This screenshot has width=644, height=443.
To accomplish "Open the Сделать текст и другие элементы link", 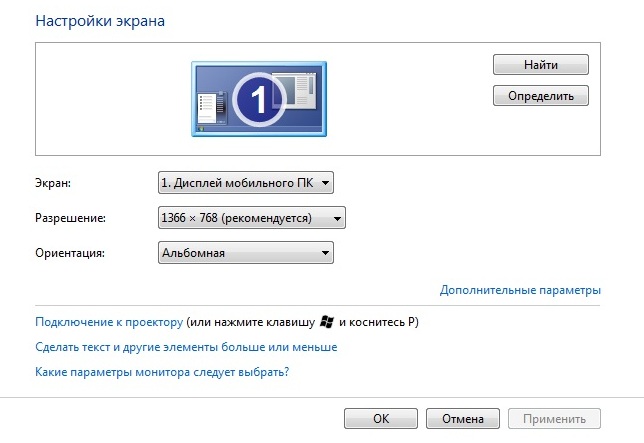I will coord(186,347).
